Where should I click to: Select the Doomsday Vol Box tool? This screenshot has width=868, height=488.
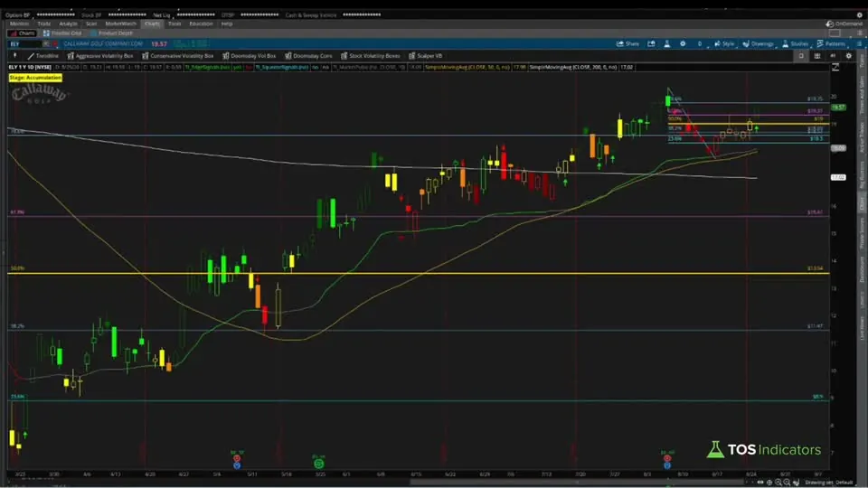[250, 56]
